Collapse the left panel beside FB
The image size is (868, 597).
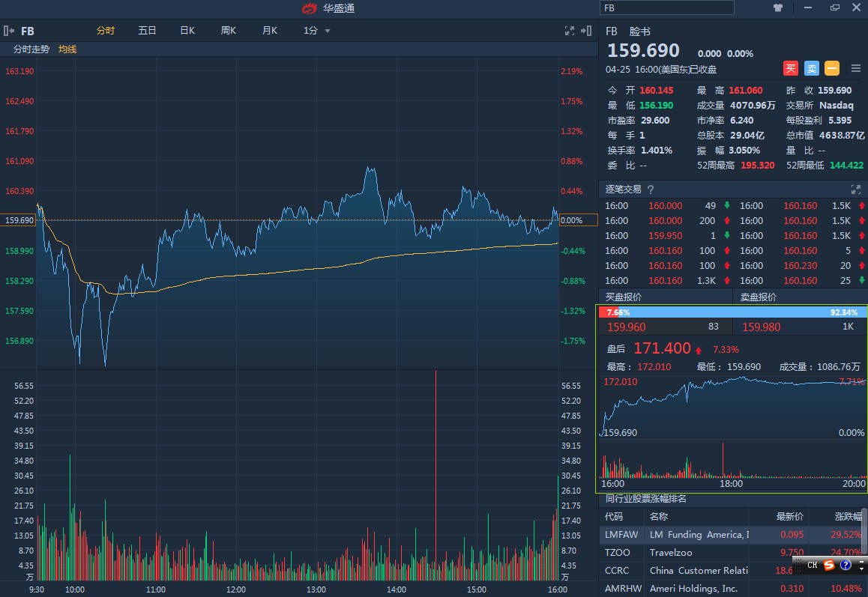coord(9,31)
